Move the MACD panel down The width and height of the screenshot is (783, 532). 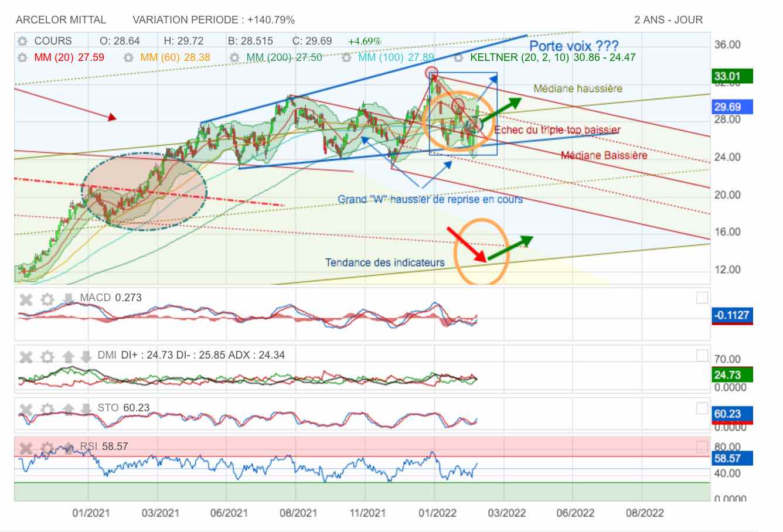pyautogui.click(x=68, y=300)
